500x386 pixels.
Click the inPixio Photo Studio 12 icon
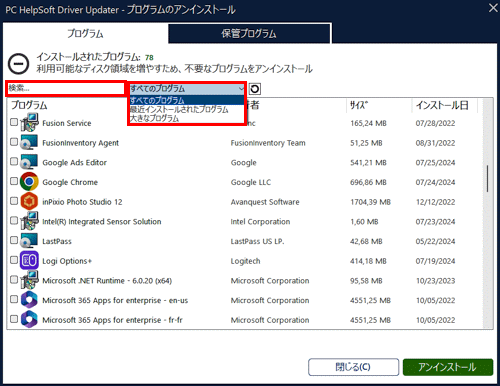[x=29, y=201]
